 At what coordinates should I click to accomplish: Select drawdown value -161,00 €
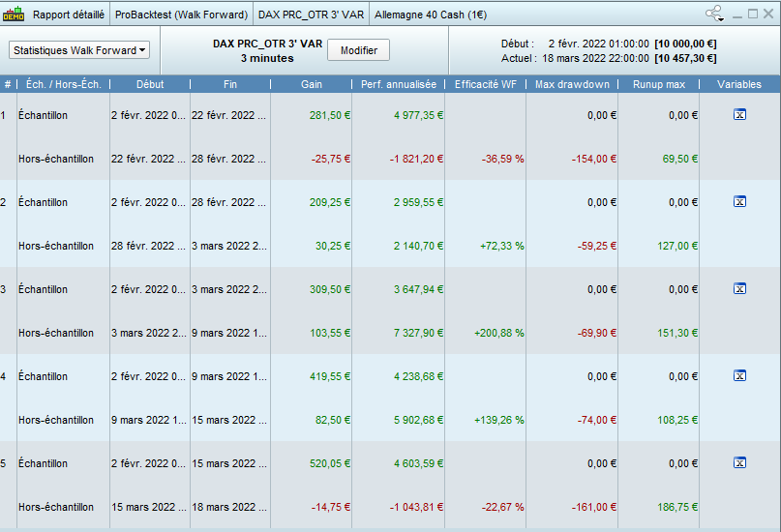pos(594,507)
